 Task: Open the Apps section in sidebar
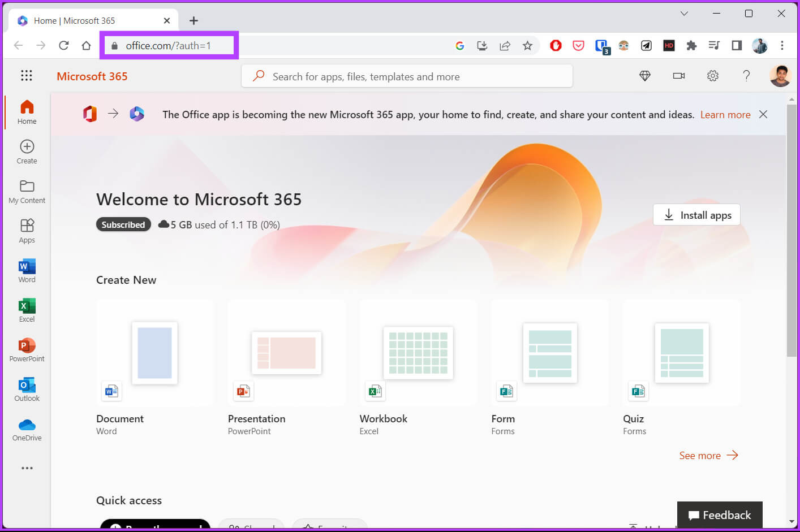(x=27, y=231)
